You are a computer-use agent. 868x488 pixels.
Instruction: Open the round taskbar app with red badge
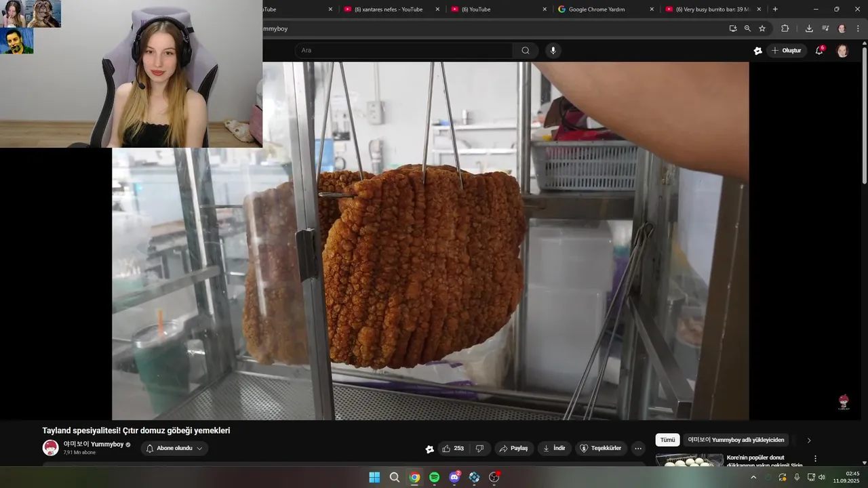494,477
